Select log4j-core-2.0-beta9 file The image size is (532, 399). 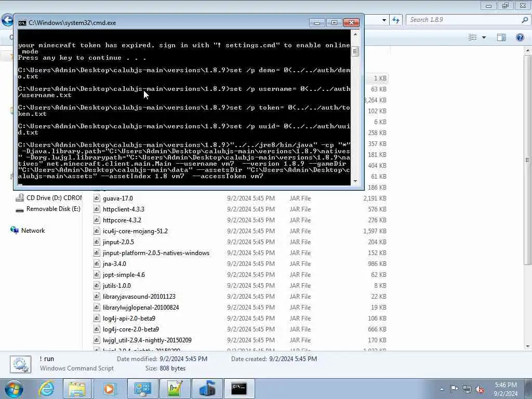(130, 329)
